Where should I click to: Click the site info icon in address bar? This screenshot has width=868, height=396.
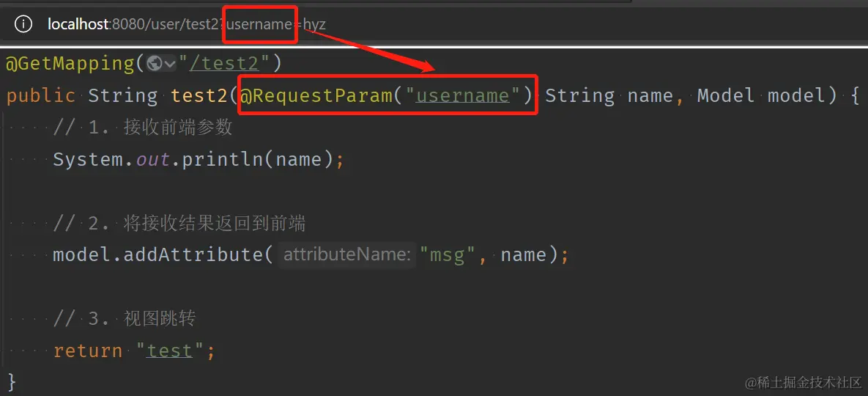(23, 24)
